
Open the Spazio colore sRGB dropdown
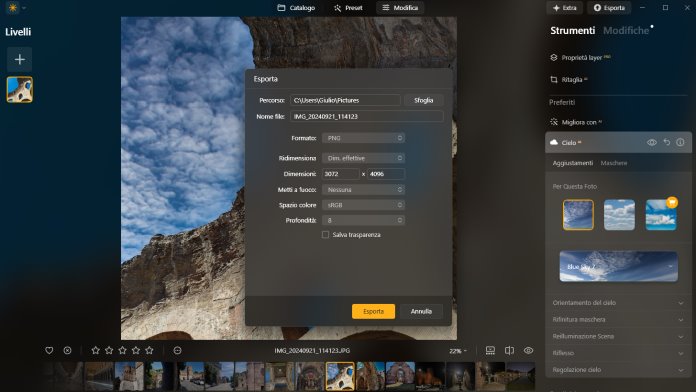pos(363,205)
